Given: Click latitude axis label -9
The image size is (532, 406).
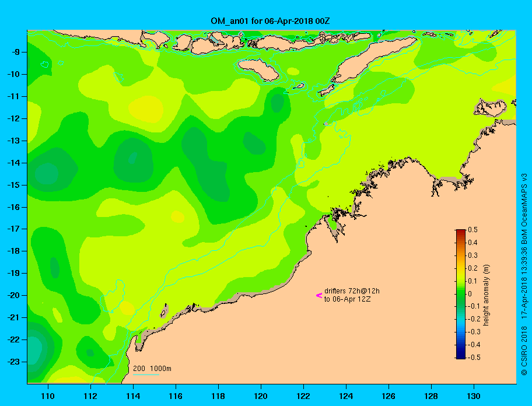Looking at the screenshot, I should pos(15,52).
